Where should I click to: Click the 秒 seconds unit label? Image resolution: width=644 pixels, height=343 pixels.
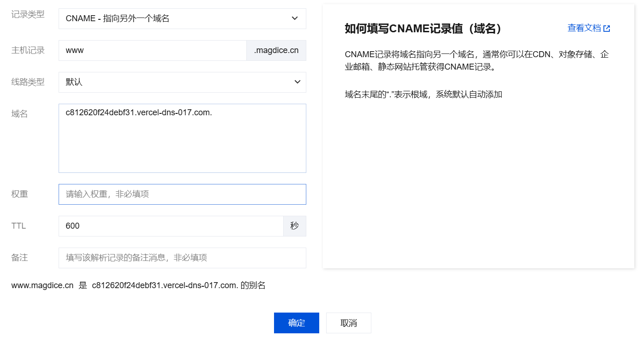click(294, 226)
